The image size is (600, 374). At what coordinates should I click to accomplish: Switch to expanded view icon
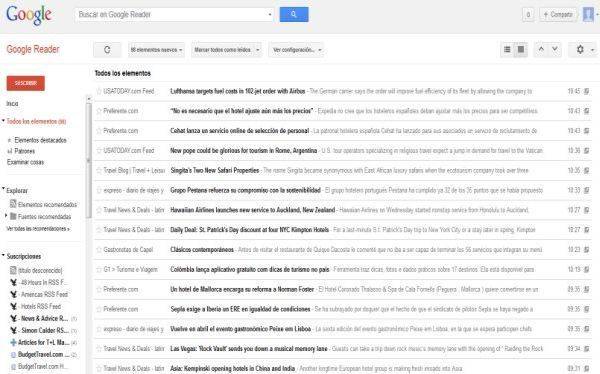[521, 49]
